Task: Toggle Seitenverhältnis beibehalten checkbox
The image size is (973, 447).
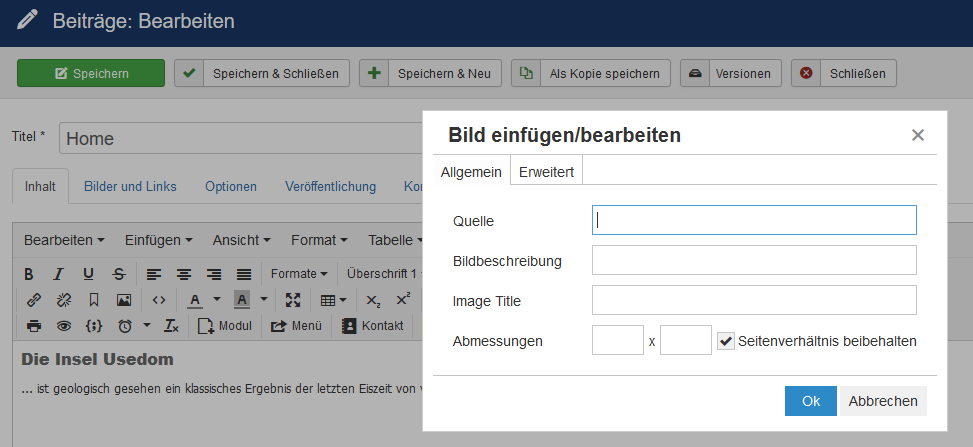Action: tap(727, 341)
